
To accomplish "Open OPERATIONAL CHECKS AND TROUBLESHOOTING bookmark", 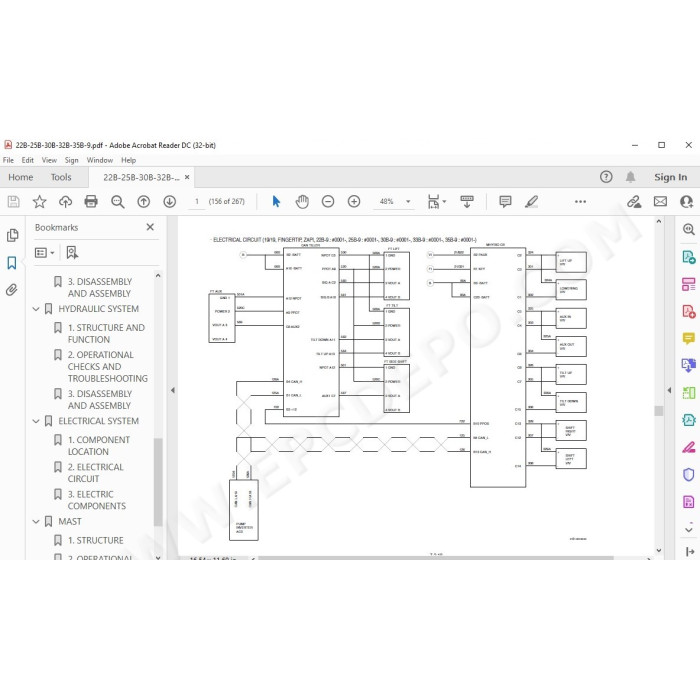I will point(108,367).
